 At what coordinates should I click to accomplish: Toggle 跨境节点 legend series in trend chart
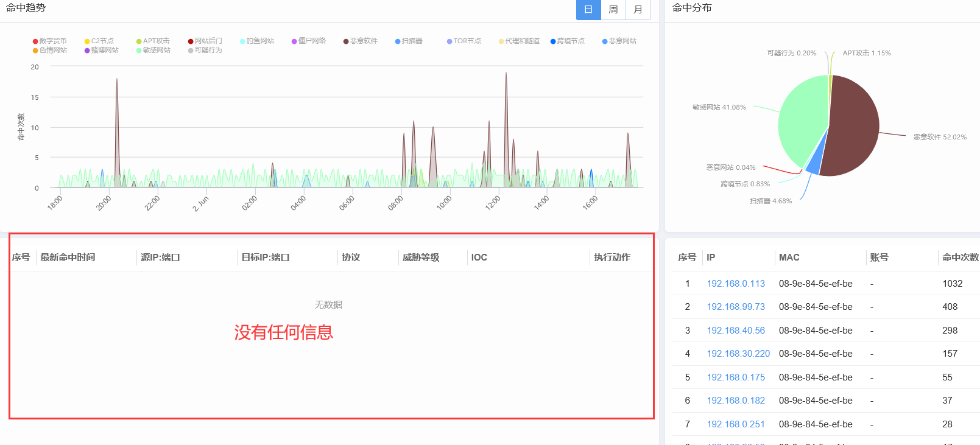tap(568, 41)
